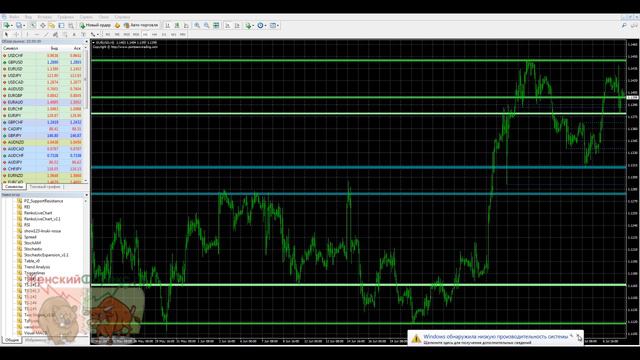Screen dimensions: 640x360
Task: Select the cursor arrow tool
Action: tap(6, 35)
